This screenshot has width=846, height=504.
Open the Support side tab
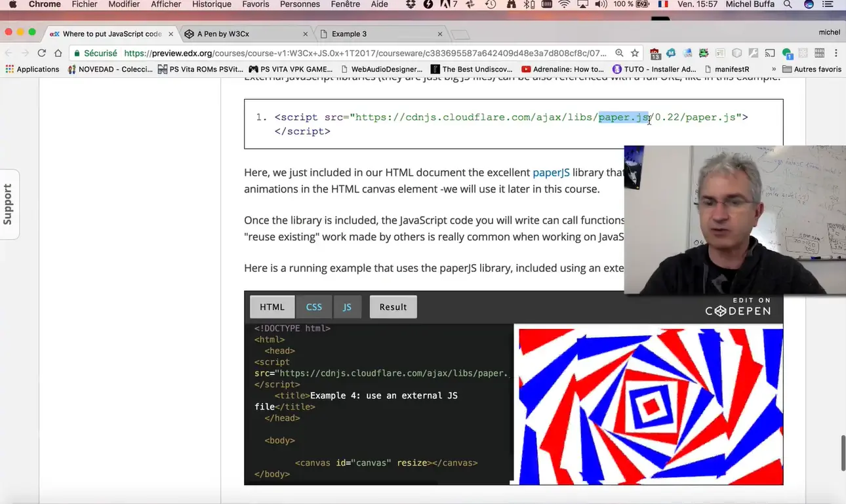point(9,204)
